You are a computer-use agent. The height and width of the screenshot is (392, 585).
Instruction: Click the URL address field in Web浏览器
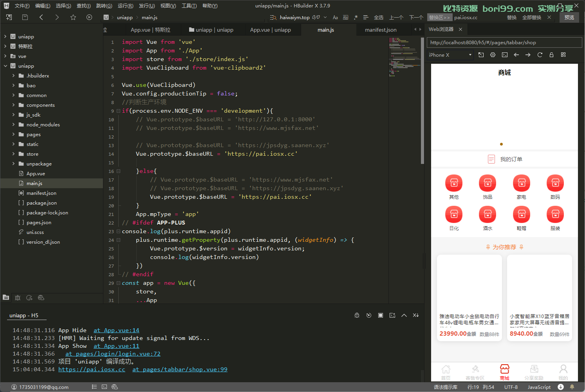(504, 42)
